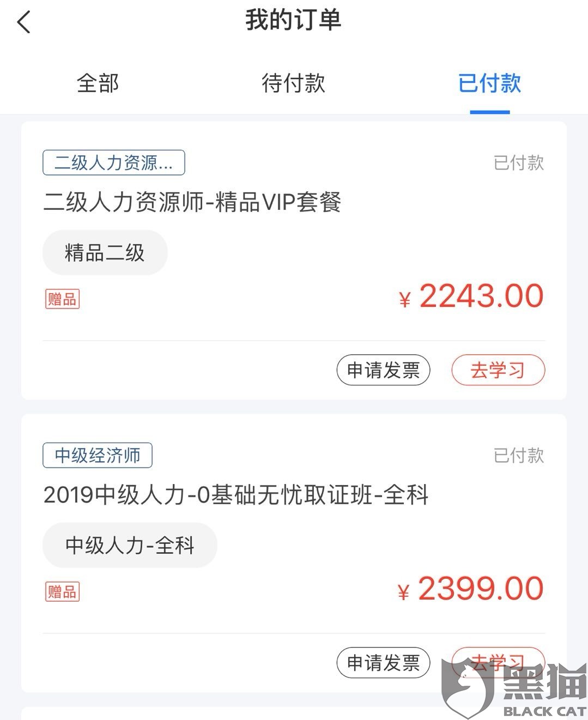Tap the 赠品 badge on the 中级人力 order
Image resolution: width=588 pixels, height=720 pixels.
tap(62, 592)
